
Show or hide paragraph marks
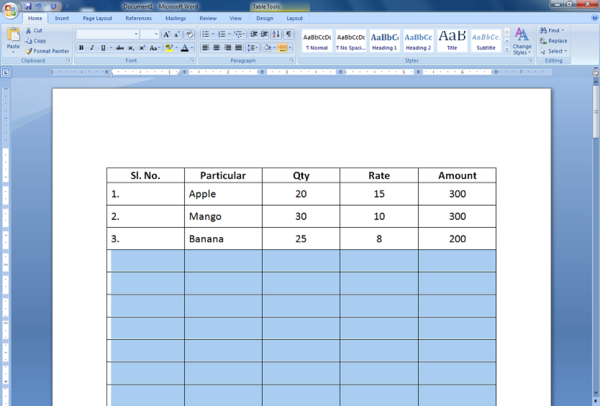tap(289, 34)
